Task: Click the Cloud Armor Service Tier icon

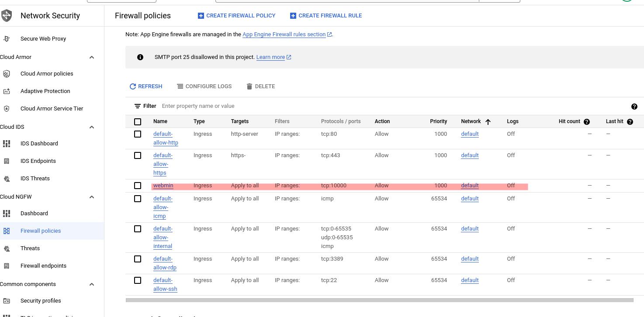Action: (x=7, y=109)
